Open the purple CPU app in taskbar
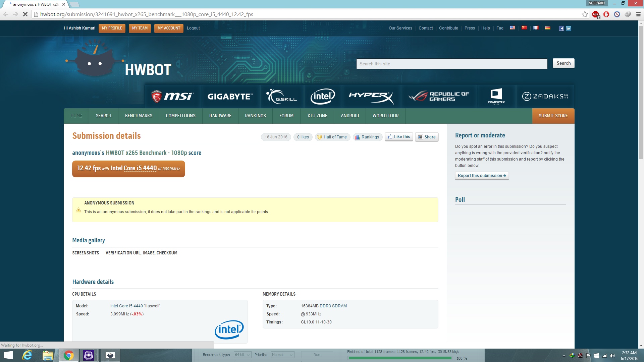The width and height of the screenshot is (644, 362). (89, 355)
